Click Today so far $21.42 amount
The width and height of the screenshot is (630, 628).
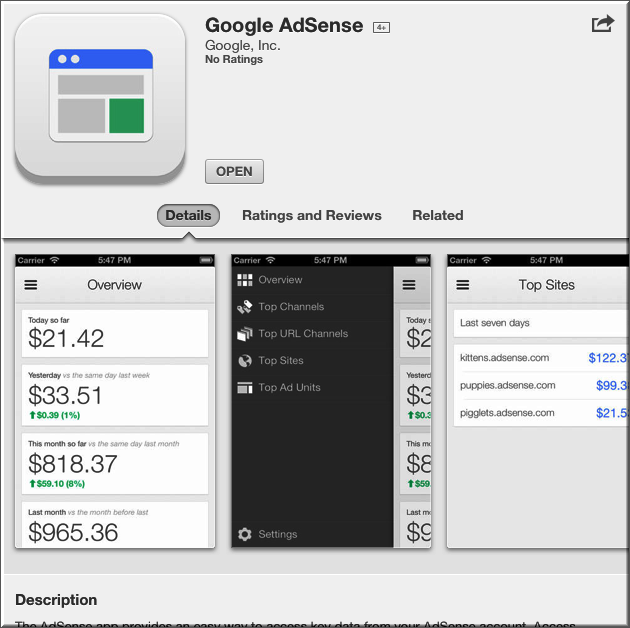coord(66,338)
